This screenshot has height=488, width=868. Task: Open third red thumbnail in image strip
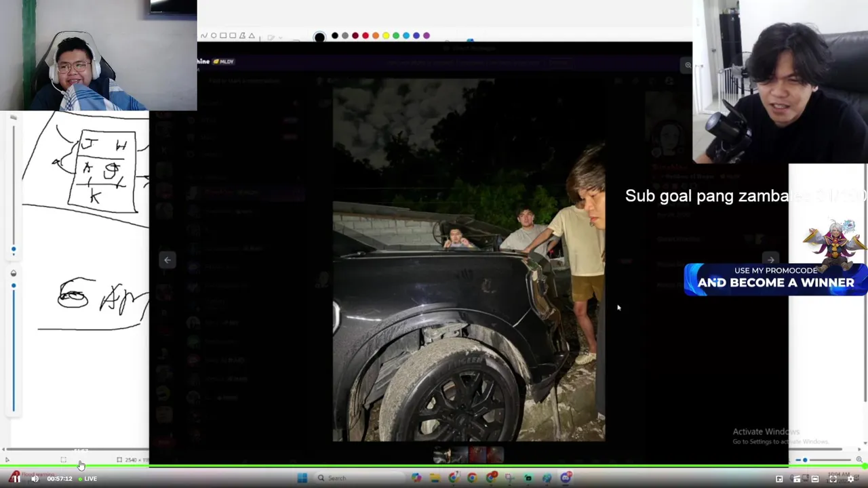pyautogui.click(x=477, y=455)
